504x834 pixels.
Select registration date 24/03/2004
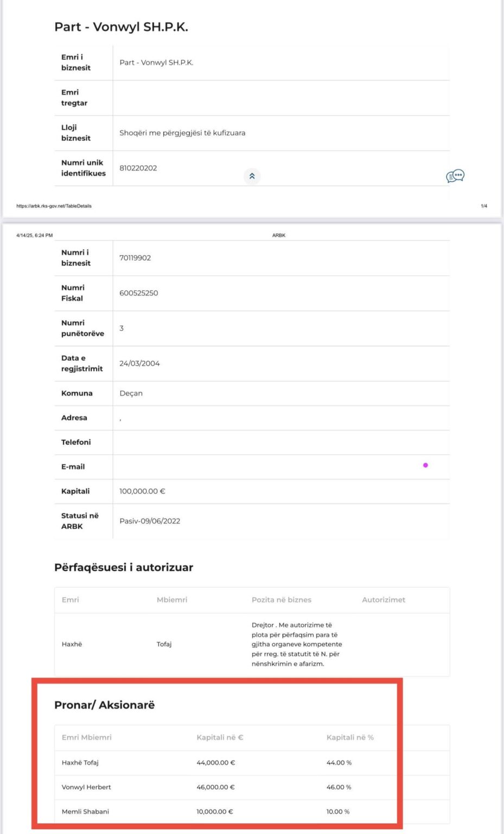point(139,364)
